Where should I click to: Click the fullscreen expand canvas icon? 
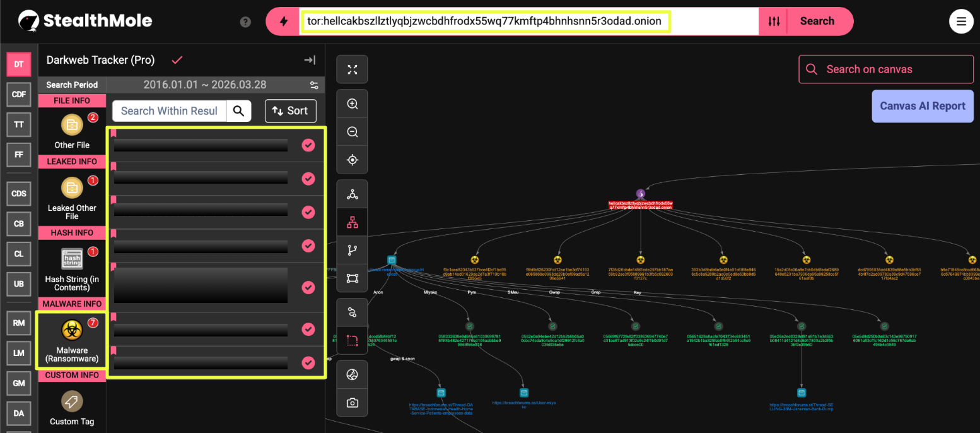pos(353,69)
